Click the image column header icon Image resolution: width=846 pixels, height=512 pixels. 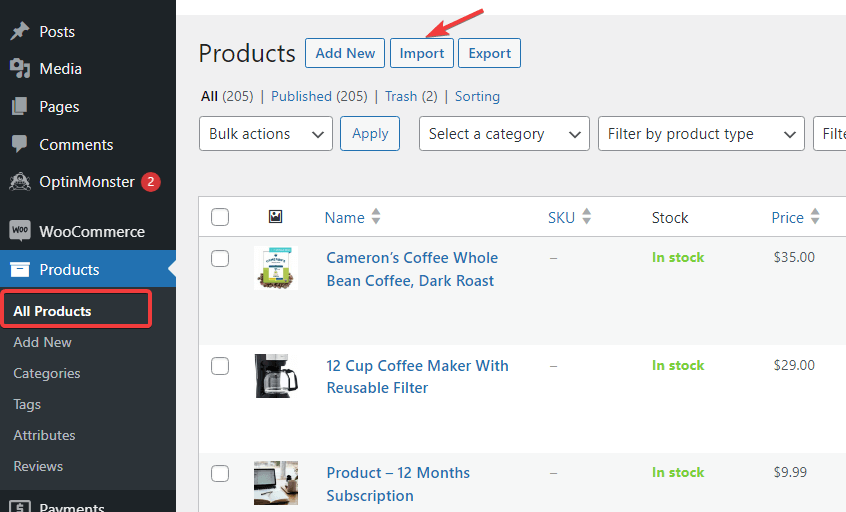(275, 217)
